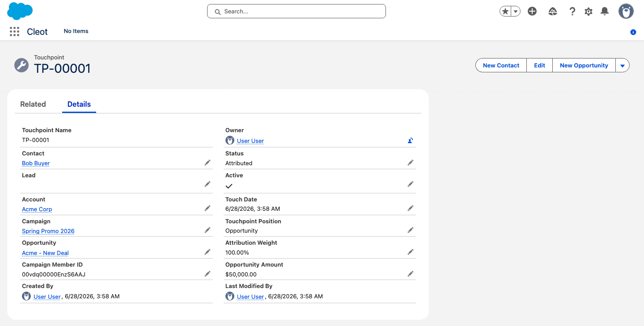Edit the Account field pencil icon
This screenshot has height=326, width=644.
point(208,208)
